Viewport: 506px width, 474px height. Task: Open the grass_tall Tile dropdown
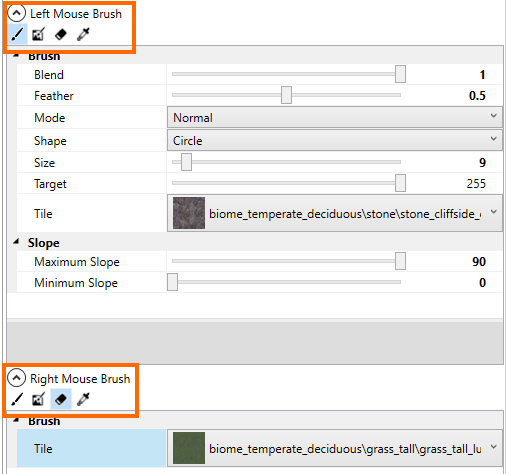[x=335, y=448]
